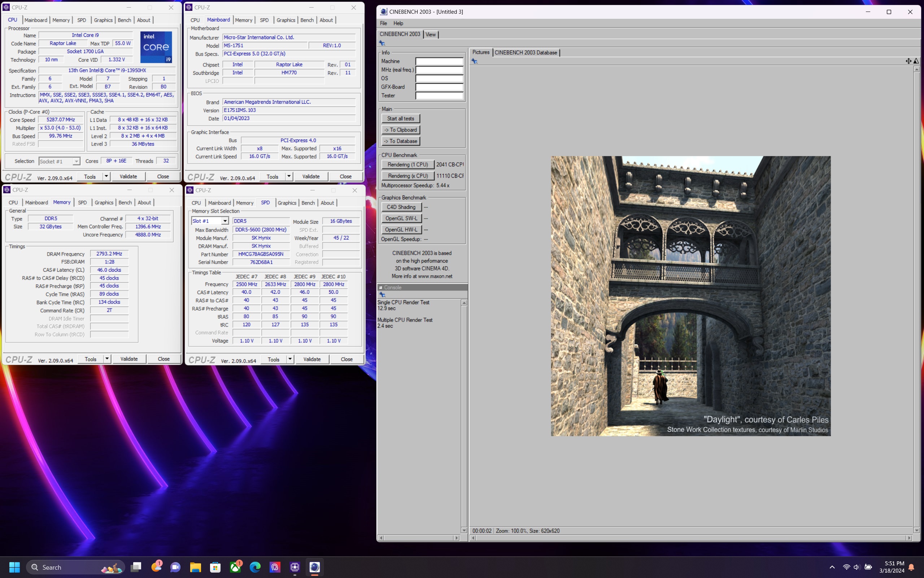Open the Help menu in CINEBENCH

[x=398, y=23]
